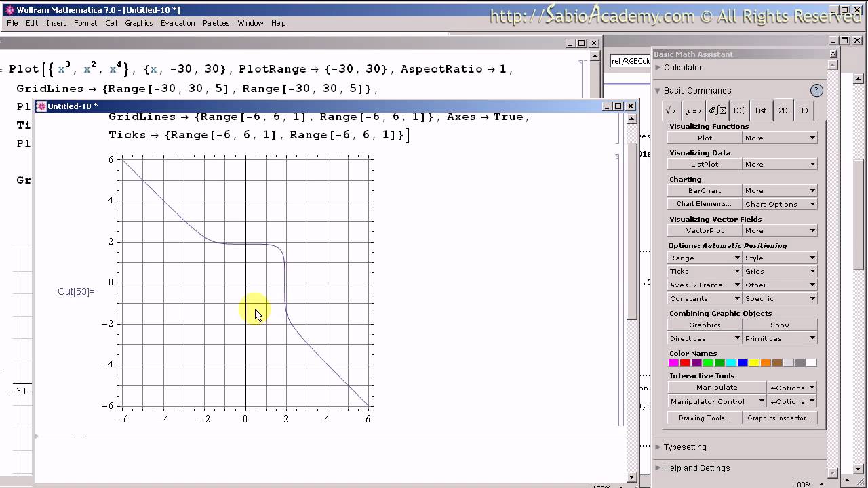Open the Graphics Inspector...
868x488 pixels.
click(x=780, y=418)
